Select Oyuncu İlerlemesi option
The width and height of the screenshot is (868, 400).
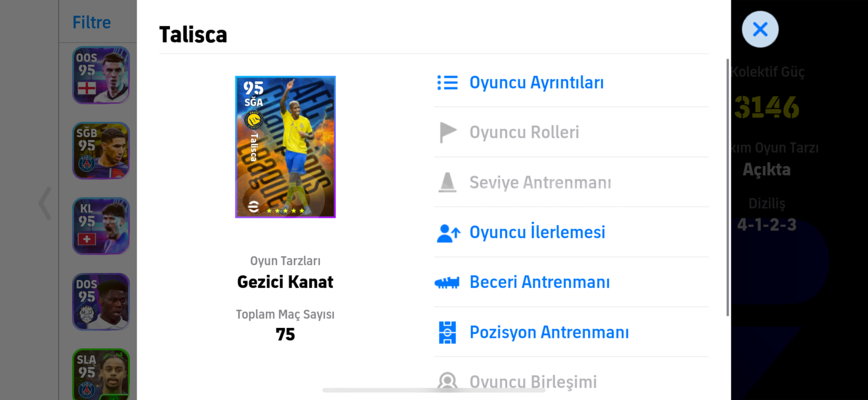pos(537,233)
